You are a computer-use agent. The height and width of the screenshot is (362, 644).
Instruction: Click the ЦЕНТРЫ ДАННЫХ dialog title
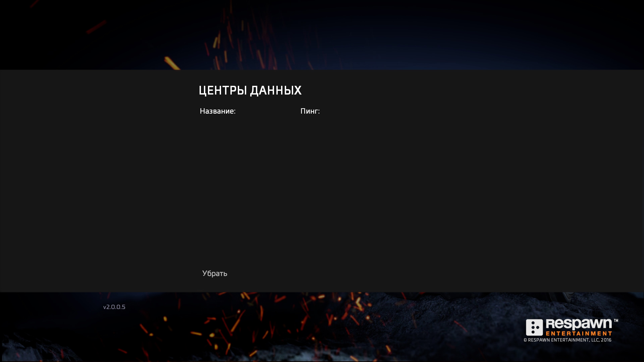click(x=250, y=90)
